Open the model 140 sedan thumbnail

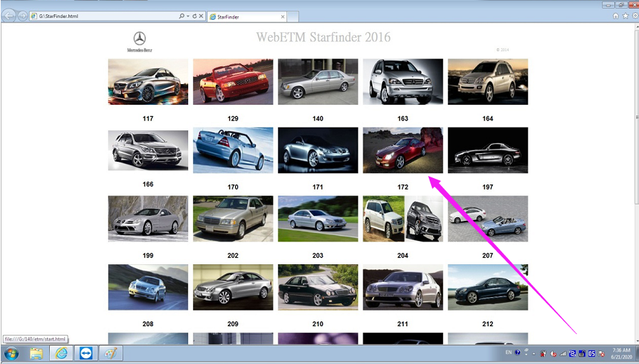pyautogui.click(x=318, y=81)
